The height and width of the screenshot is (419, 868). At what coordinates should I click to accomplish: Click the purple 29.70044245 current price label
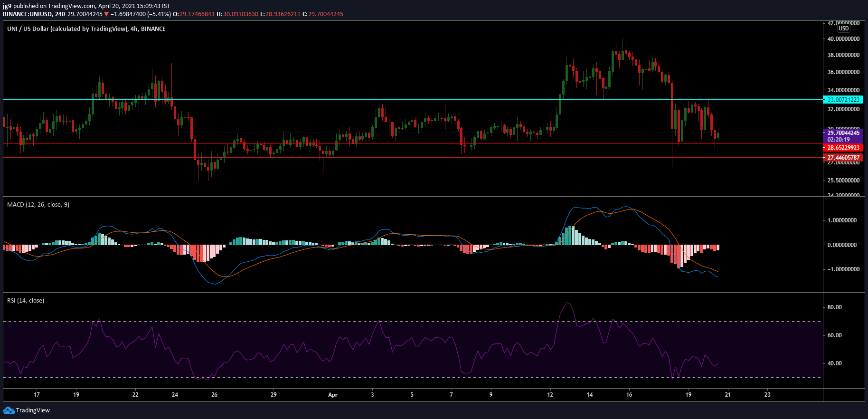[x=843, y=133]
